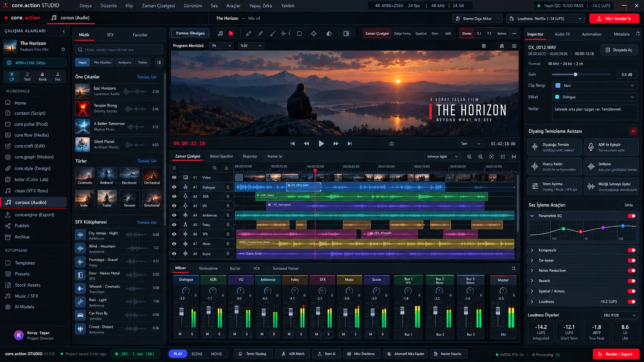Click the AI badge in Diyalog Temizleme Asistanı

coord(633,131)
